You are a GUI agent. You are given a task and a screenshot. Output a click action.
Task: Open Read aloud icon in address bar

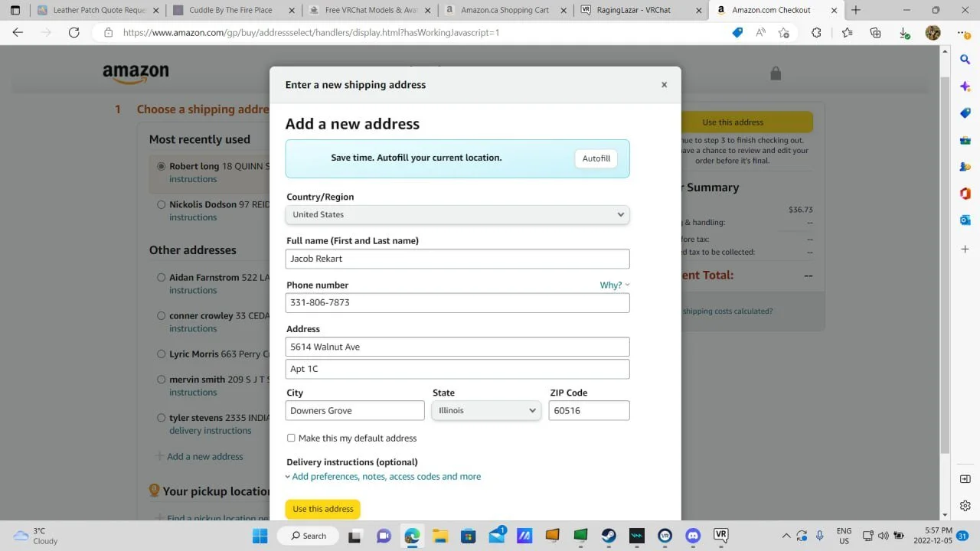click(760, 32)
